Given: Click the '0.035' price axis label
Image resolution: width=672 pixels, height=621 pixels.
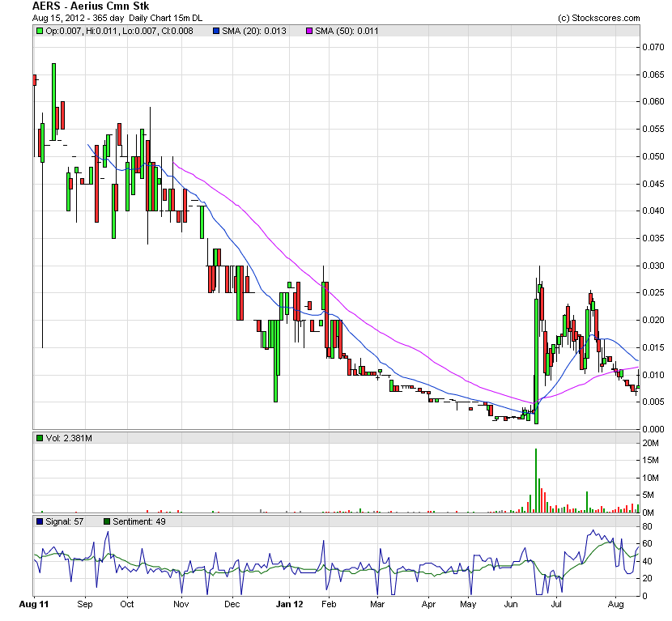Looking at the screenshot, I should [653, 238].
